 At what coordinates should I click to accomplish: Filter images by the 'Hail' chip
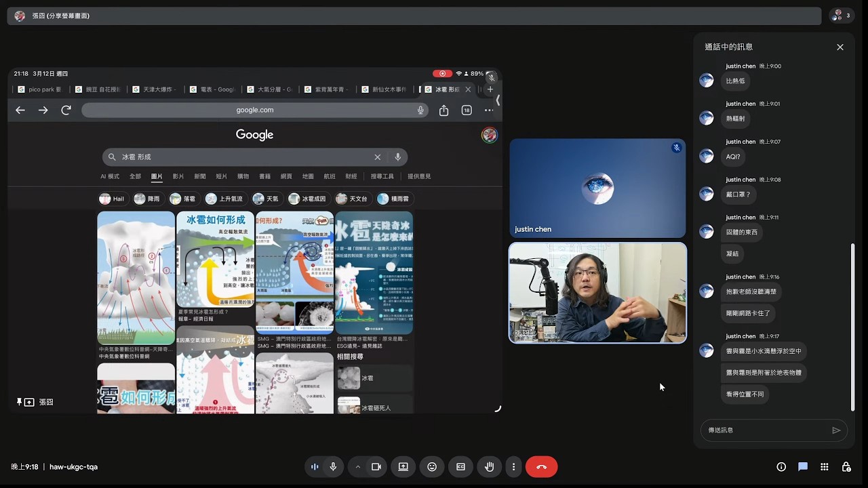(x=113, y=199)
